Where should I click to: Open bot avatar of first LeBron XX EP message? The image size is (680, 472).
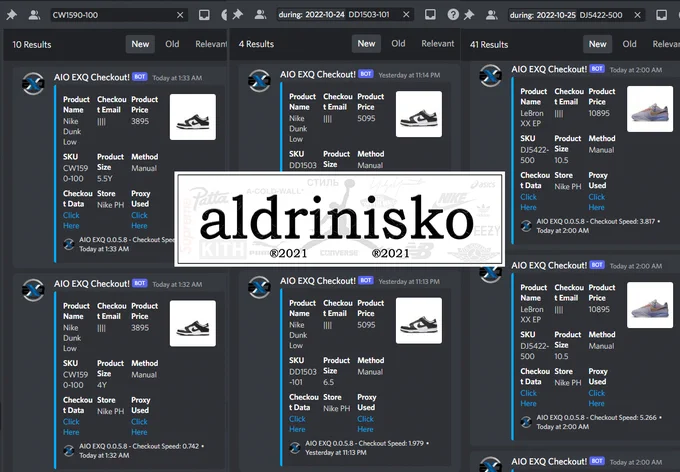490,75
